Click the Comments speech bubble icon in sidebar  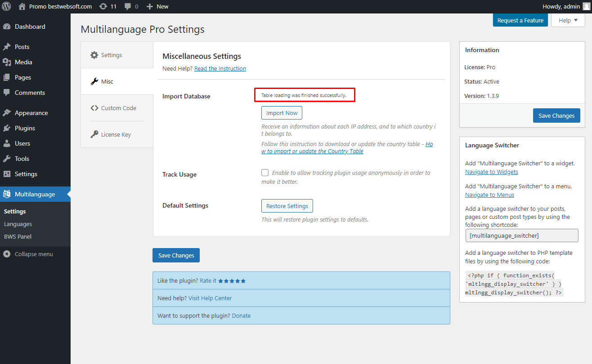[7, 93]
